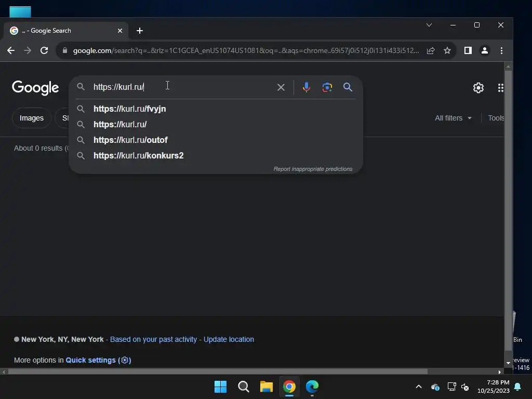Bookmark this tab with the star icon
Image resolution: width=532 pixels, height=399 pixels.
pos(447,50)
